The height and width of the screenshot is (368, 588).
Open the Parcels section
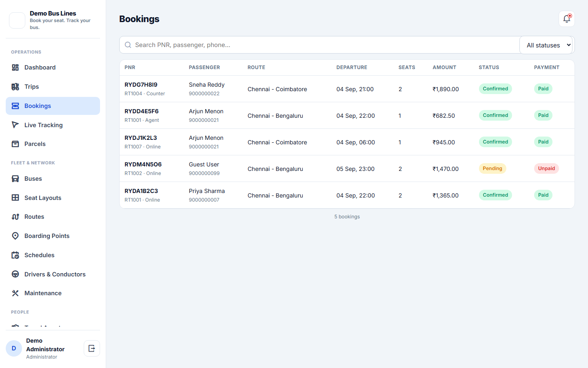point(53,144)
